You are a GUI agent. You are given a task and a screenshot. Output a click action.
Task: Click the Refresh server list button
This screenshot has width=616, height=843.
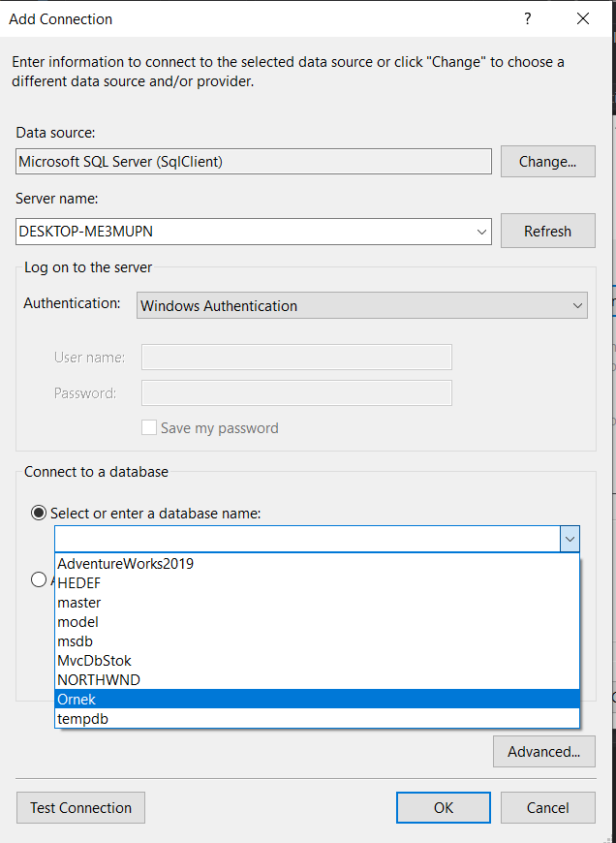(x=547, y=231)
